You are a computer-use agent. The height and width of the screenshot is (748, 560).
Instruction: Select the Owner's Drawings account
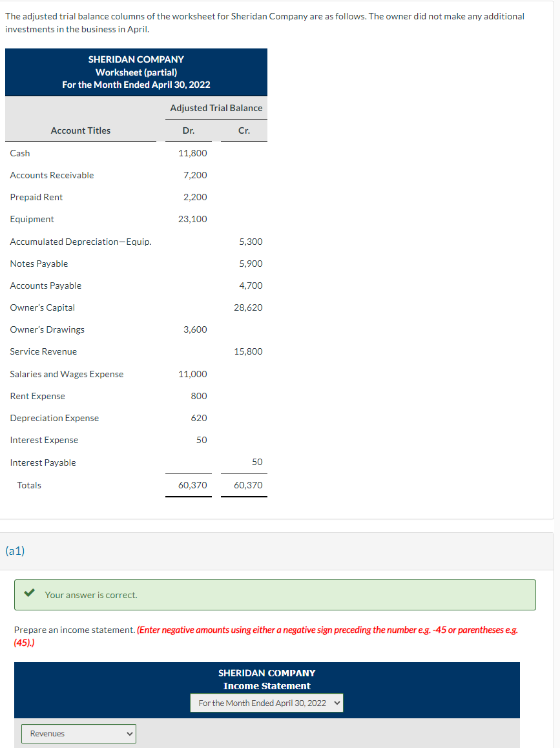47,329
